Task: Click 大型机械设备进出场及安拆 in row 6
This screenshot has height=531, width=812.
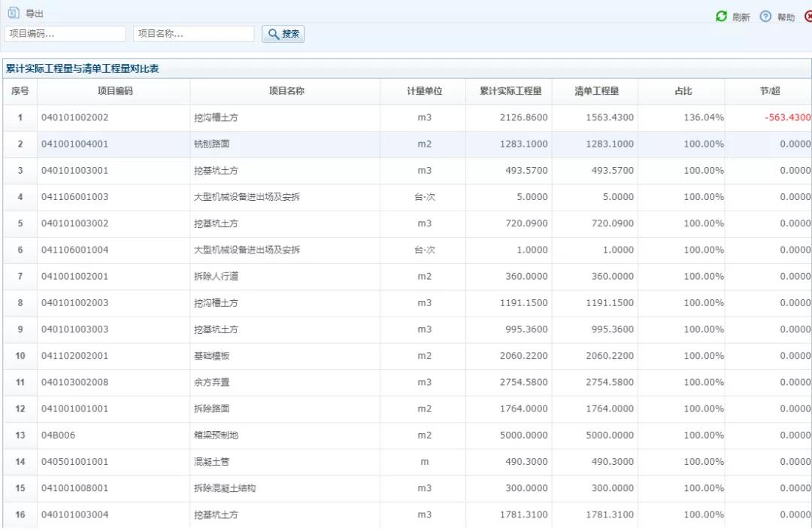Action: (247, 250)
